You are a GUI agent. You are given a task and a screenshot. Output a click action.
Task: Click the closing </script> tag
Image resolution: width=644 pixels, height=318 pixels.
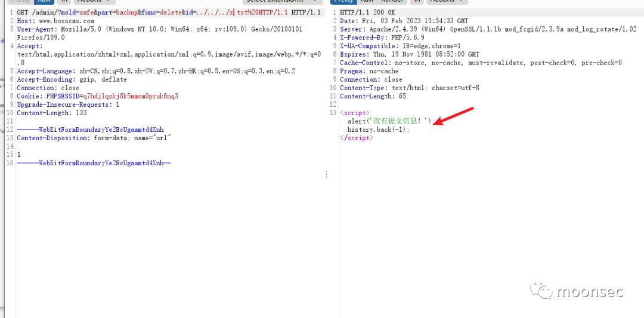click(x=357, y=138)
